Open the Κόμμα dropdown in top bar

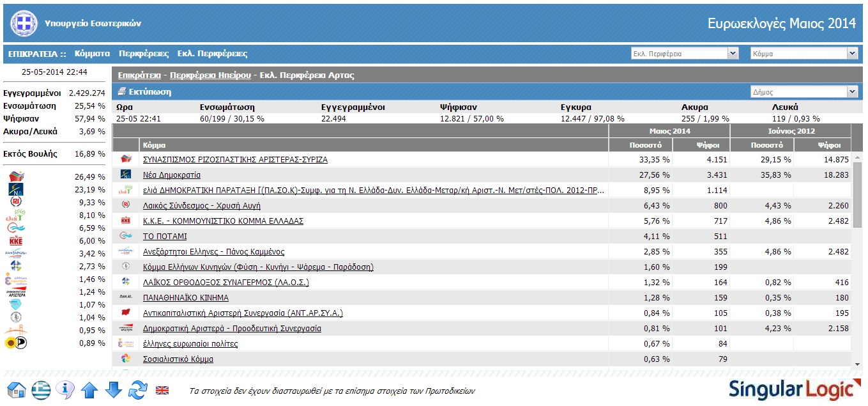point(803,54)
